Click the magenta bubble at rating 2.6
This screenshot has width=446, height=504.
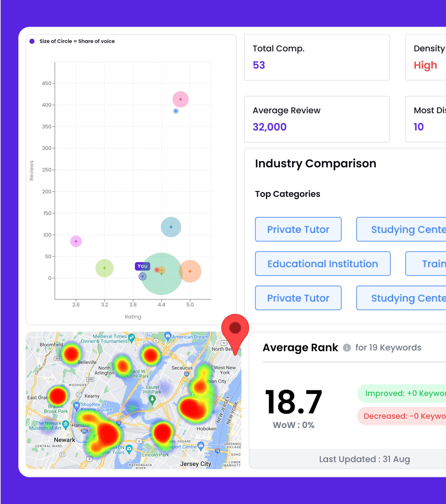point(76,241)
